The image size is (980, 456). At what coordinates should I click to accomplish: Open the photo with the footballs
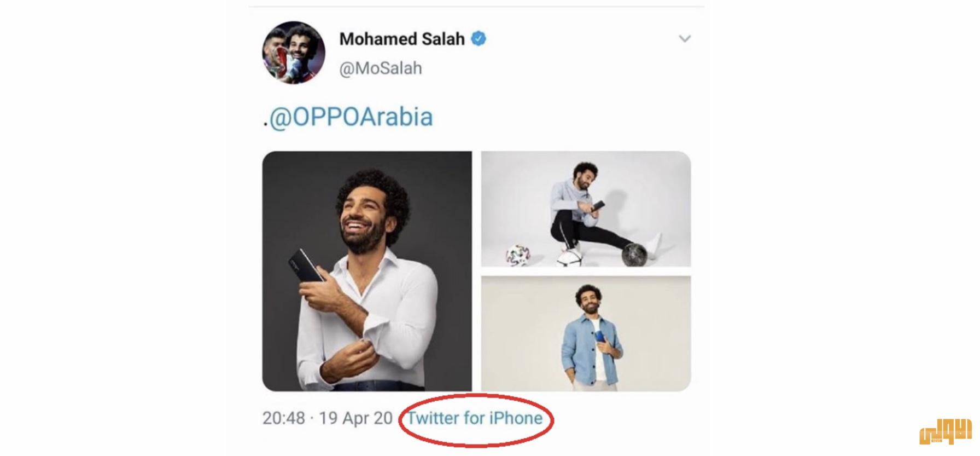click(x=586, y=209)
